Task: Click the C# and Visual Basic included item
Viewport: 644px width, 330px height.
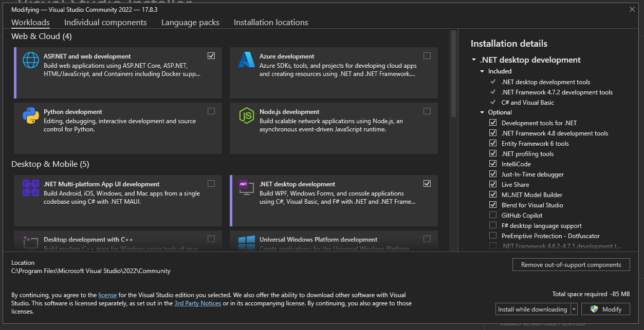Action: pos(528,102)
